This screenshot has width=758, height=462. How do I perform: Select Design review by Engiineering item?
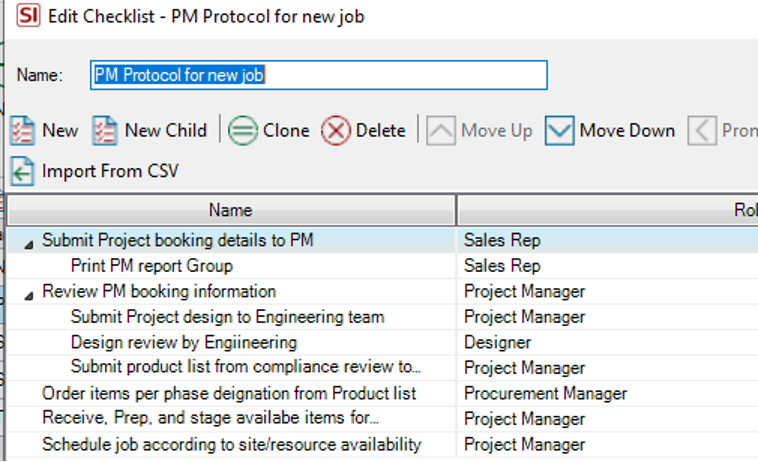click(x=184, y=343)
